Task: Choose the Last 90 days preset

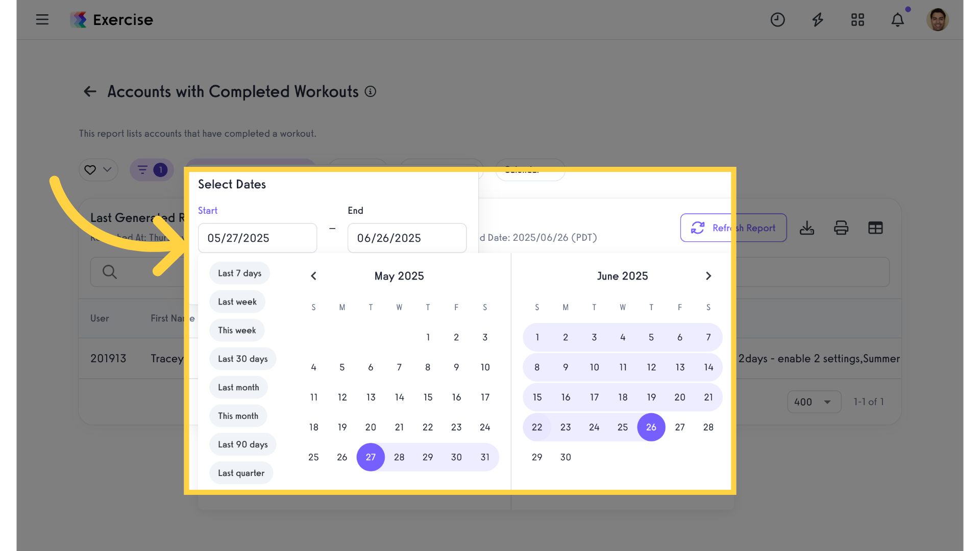Action: coord(242,445)
